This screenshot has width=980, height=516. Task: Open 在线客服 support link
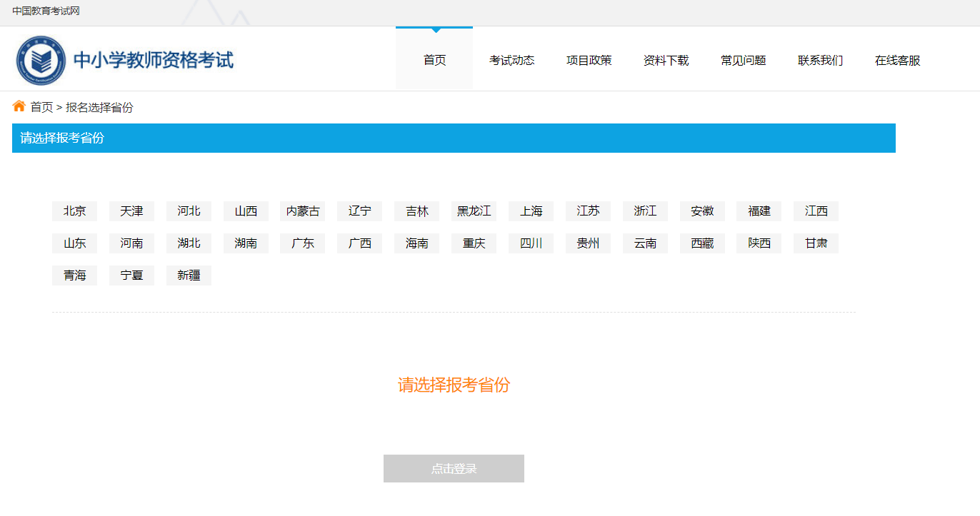[897, 61]
